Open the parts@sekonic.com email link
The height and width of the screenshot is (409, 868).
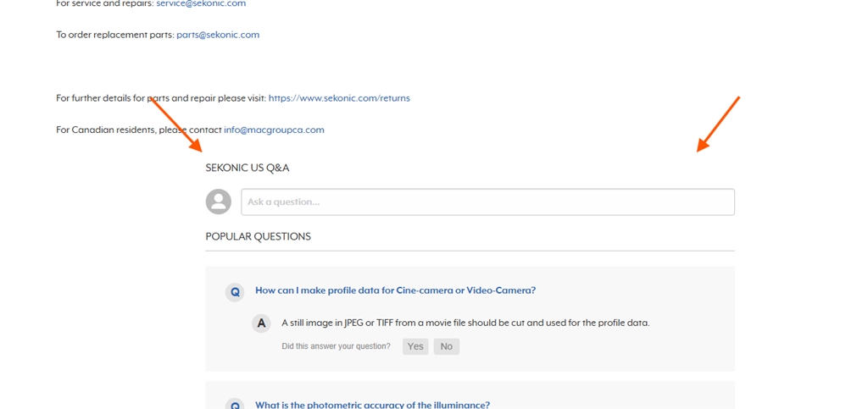click(218, 35)
